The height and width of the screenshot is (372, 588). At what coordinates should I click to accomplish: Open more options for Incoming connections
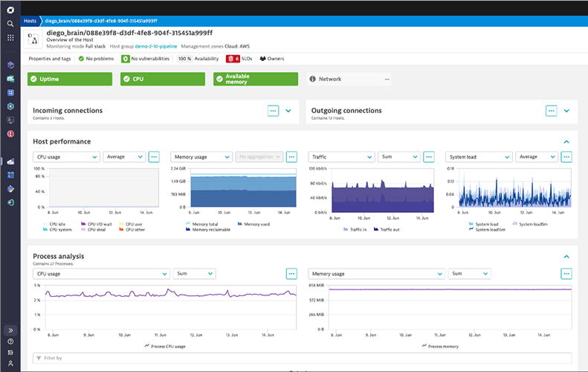coord(273,110)
